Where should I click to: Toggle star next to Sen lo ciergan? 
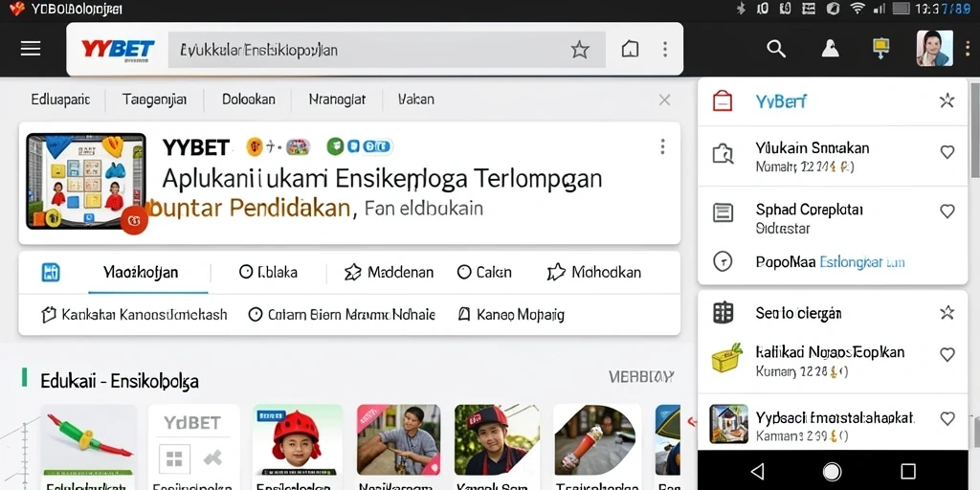click(x=947, y=313)
